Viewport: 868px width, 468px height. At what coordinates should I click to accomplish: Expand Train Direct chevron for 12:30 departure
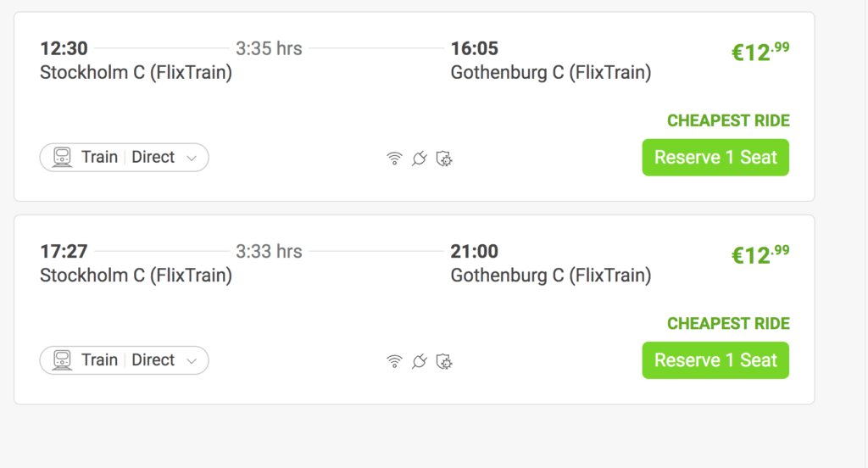(x=192, y=159)
